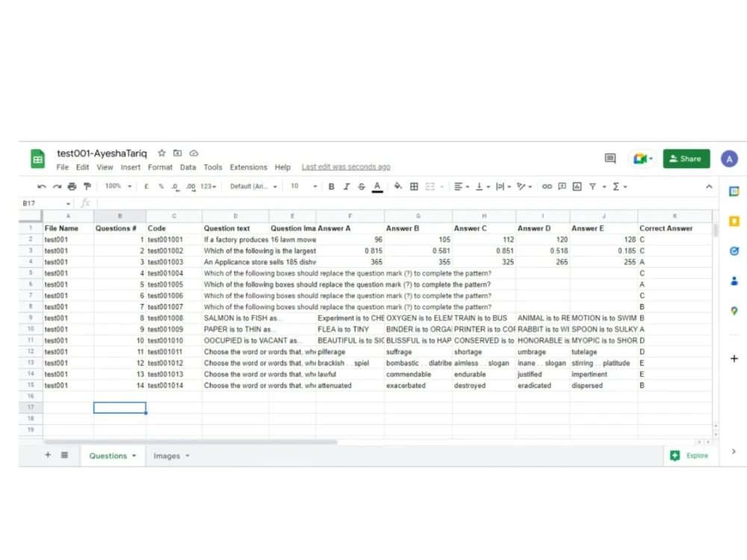Open the Fill color picker
Viewport: 747px width, 560px height.
pyautogui.click(x=398, y=187)
